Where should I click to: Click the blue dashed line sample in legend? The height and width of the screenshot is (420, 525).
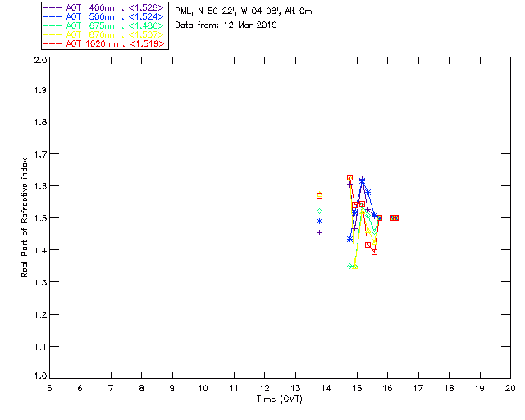52,16
